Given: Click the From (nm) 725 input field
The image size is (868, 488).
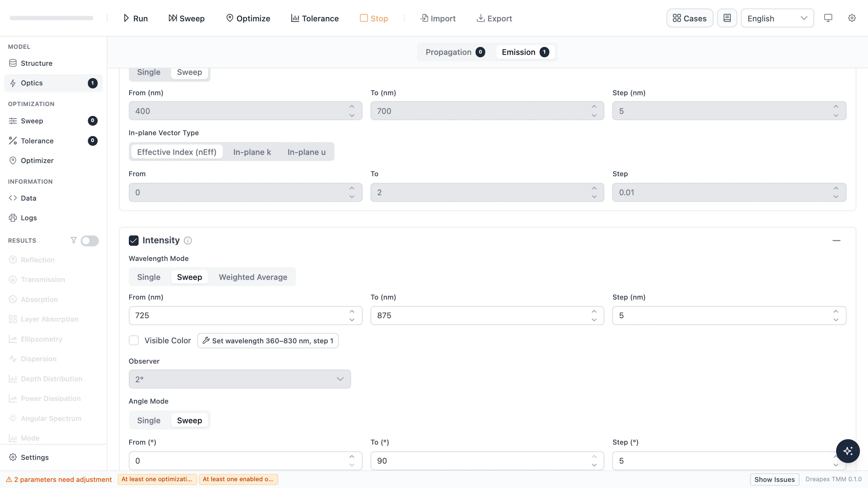Looking at the screenshot, I should (x=245, y=316).
